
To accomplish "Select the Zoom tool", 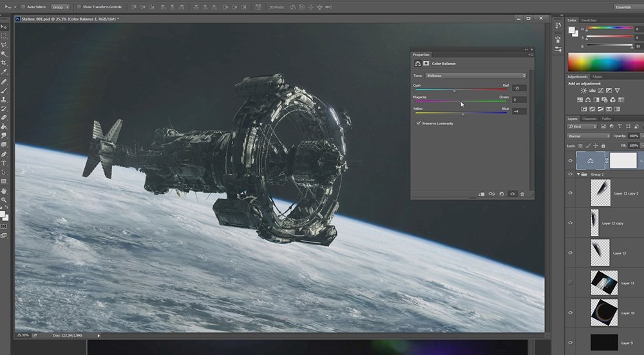I will (4, 200).
